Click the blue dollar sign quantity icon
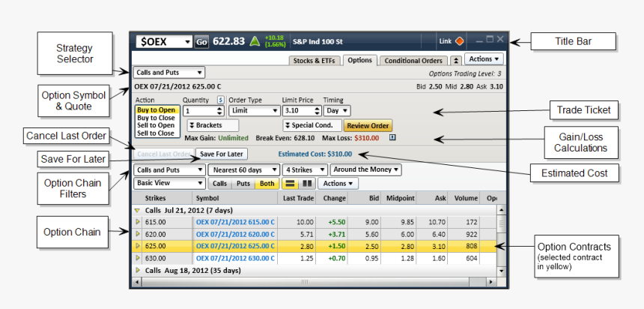 [x=221, y=100]
